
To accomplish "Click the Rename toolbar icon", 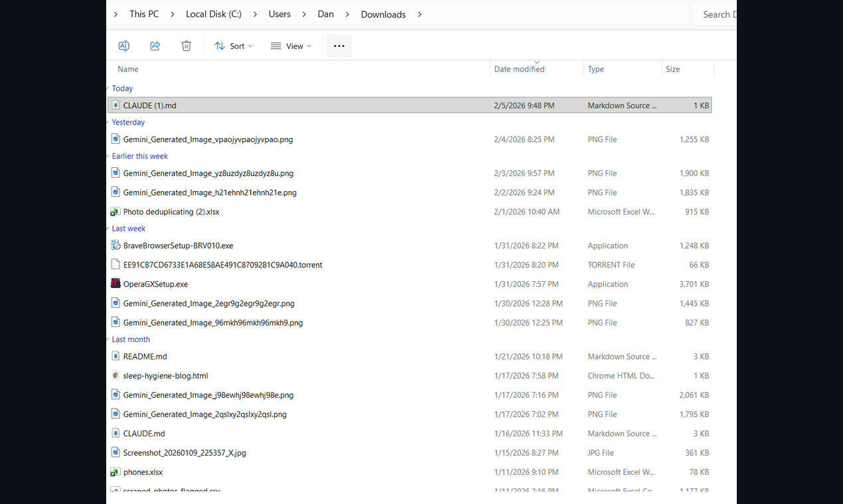I will 123,46.
